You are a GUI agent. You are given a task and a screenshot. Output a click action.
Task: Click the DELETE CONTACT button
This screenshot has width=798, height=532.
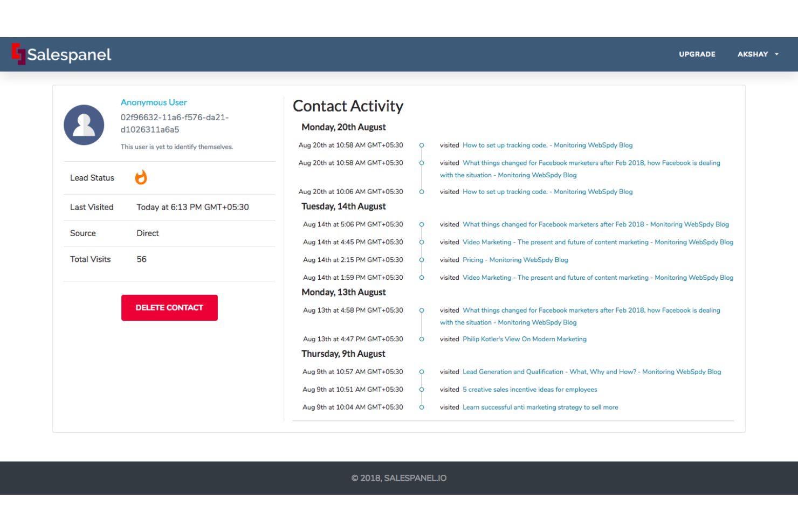tap(169, 308)
